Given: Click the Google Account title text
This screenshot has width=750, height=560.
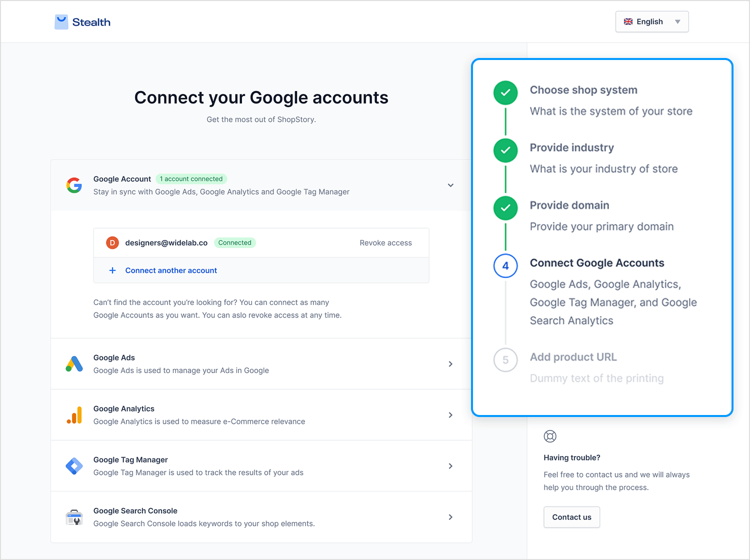Looking at the screenshot, I should click(x=122, y=179).
